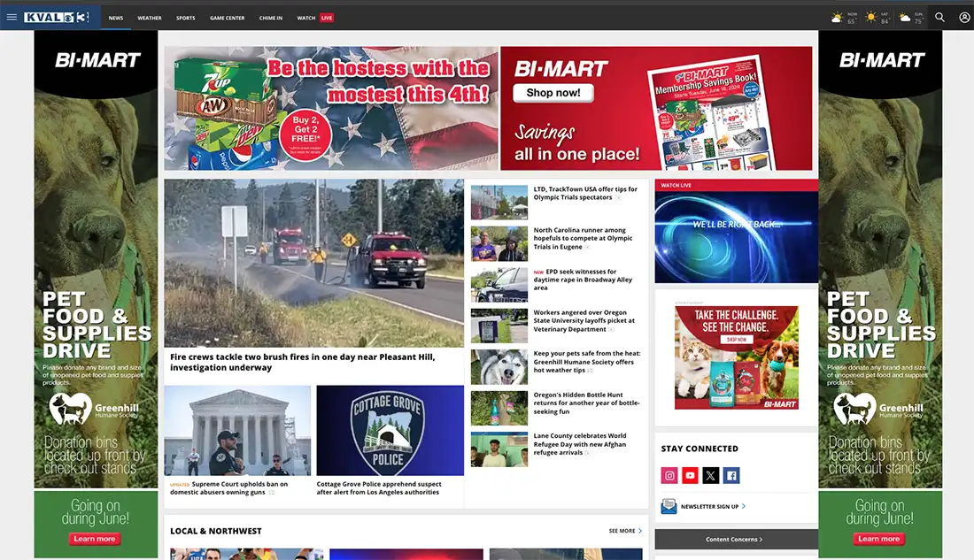The width and height of the screenshot is (974, 560).
Task: Click the Sunday cloudy forecast icon
Action: 905,18
